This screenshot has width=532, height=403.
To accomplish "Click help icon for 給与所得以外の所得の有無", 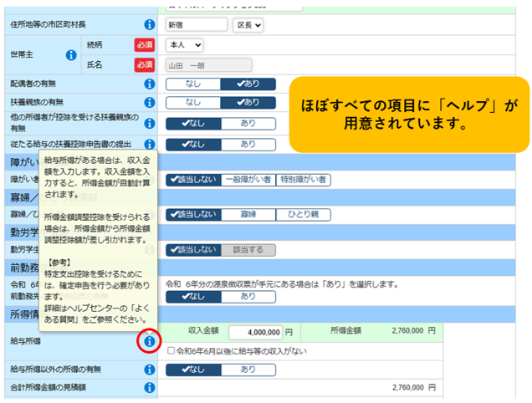I will [149, 369].
